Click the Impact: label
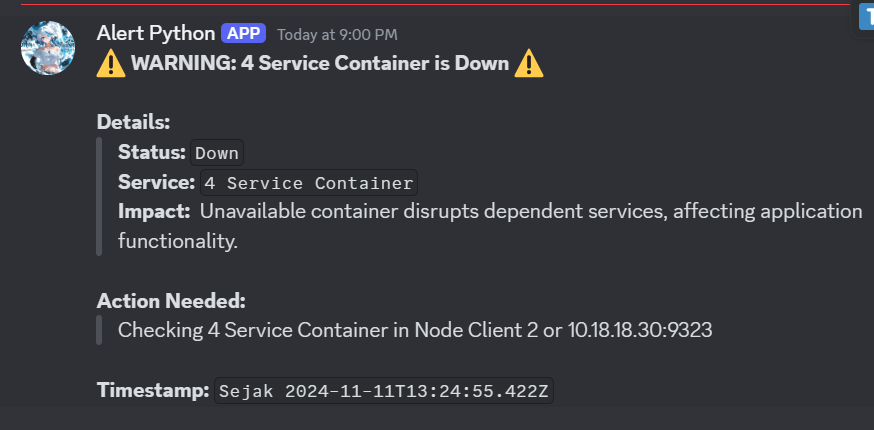The image size is (874, 430). 154,212
